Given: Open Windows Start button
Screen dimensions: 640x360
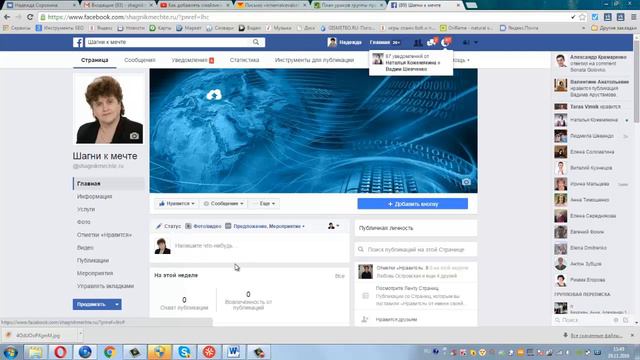Looking at the screenshot, I should point(10,352).
